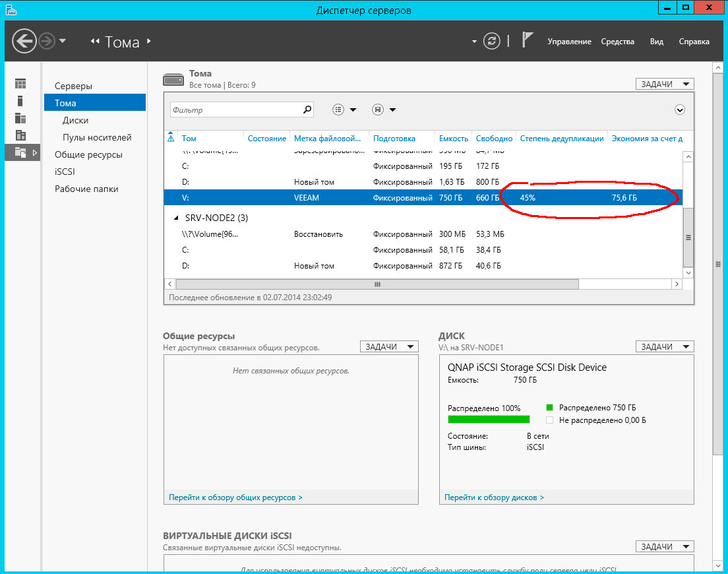Click the magnifier icon in the filter box
728x574 pixels.
click(x=307, y=110)
